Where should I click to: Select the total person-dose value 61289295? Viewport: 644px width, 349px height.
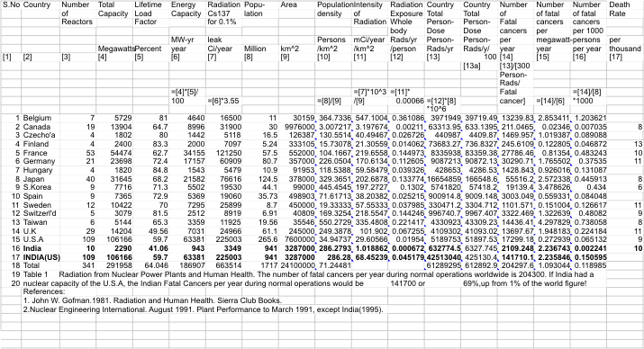pyautogui.click(x=443, y=265)
